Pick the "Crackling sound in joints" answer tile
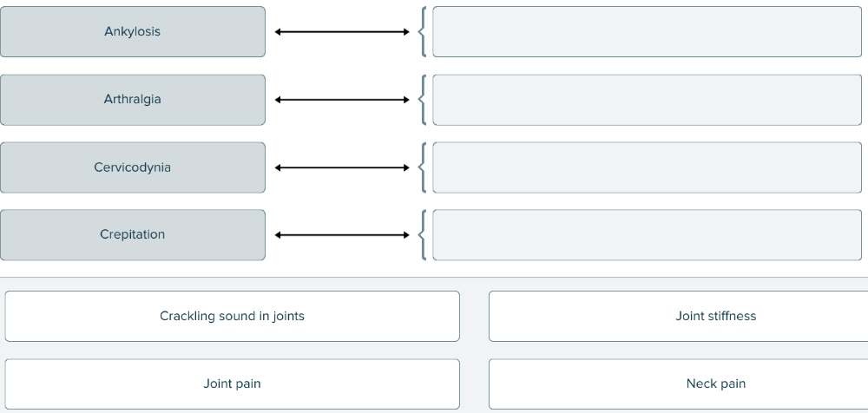868x413 pixels. 232,316
